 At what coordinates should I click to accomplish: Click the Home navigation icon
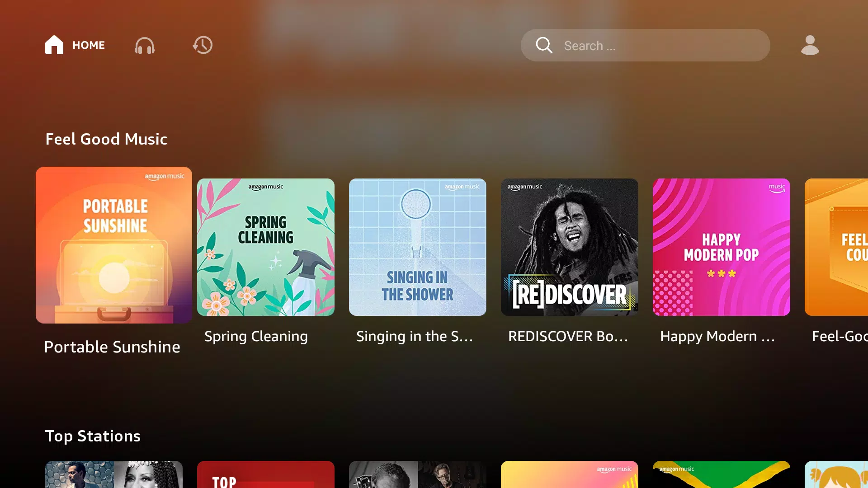tap(54, 45)
